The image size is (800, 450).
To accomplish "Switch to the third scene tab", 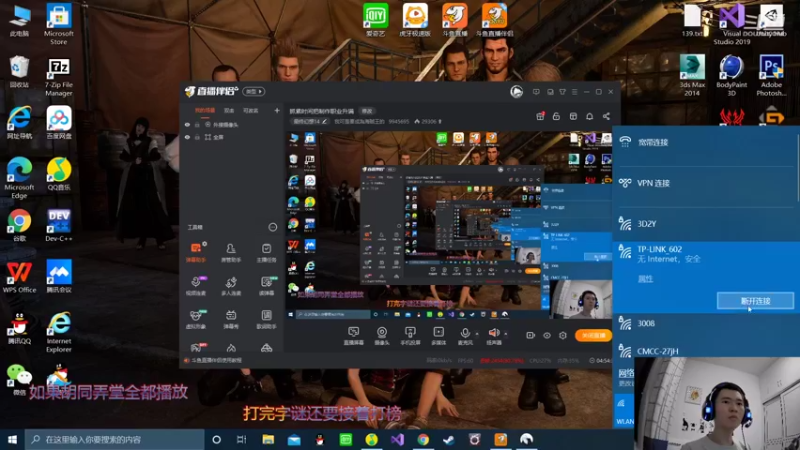I will point(250,110).
